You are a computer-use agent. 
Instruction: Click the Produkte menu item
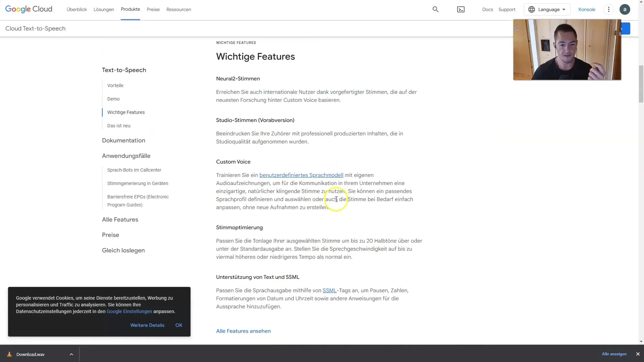click(x=130, y=9)
